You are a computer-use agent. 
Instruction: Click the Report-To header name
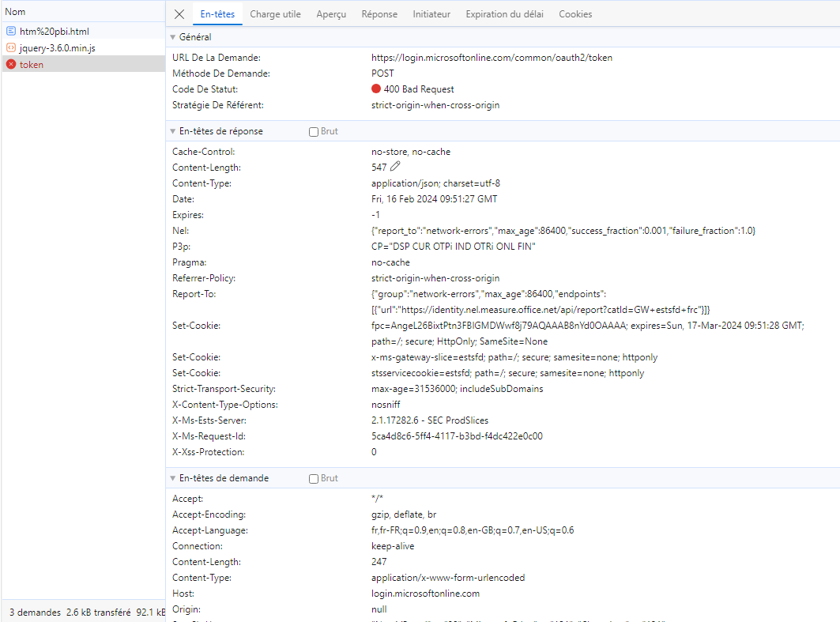(194, 294)
